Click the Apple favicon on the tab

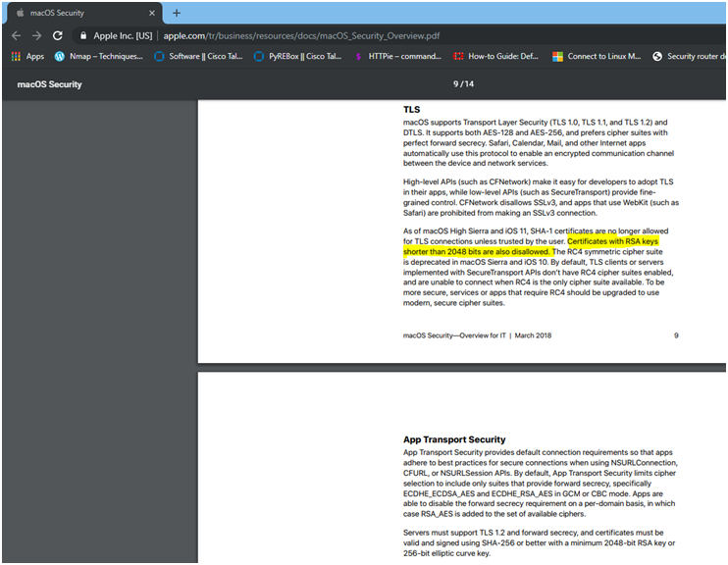(x=21, y=13)
